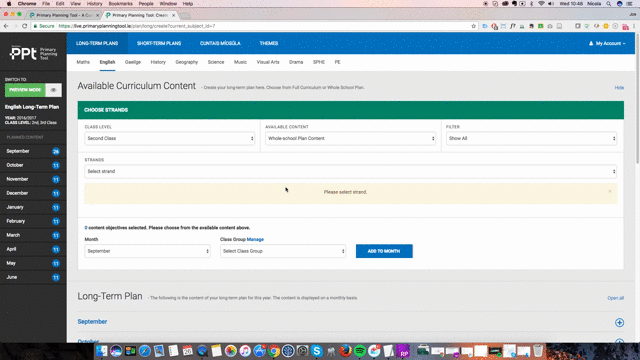Open the 'Select Class Group' dropdown

coord(283,251)
